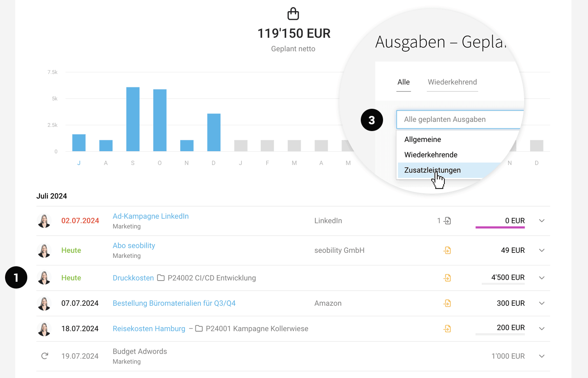Switch to the Wiederkehrend tab
588x378 pixels.
point(452,82)
